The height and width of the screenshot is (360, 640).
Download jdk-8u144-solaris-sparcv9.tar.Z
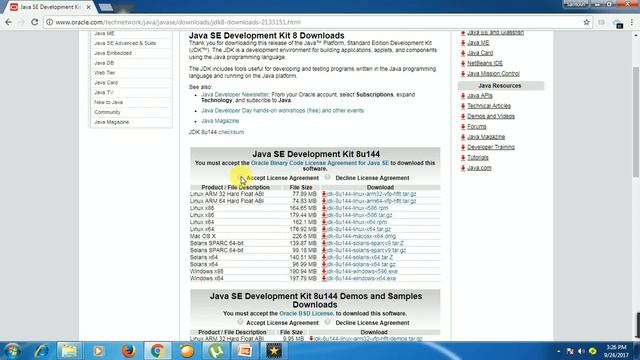[365, 243]
